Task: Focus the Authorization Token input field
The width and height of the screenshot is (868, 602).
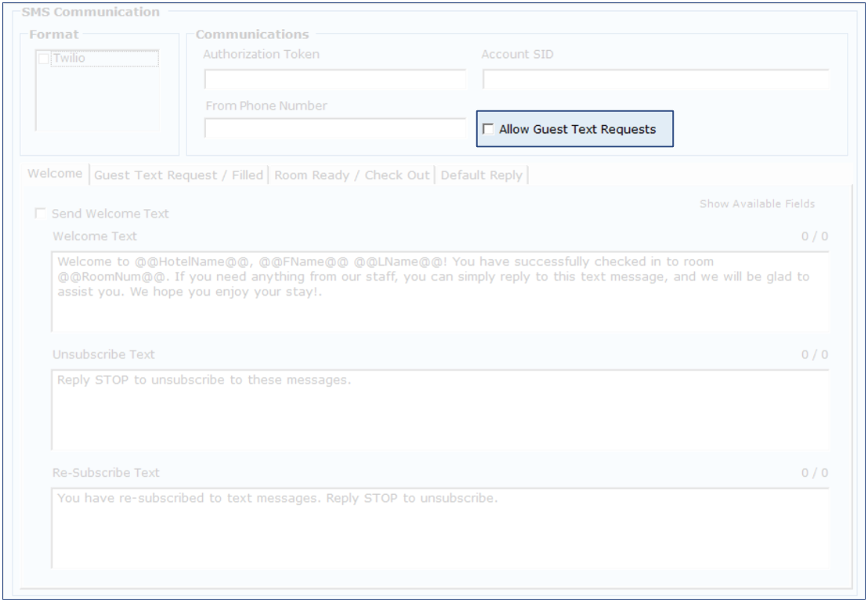Action: 335,80
